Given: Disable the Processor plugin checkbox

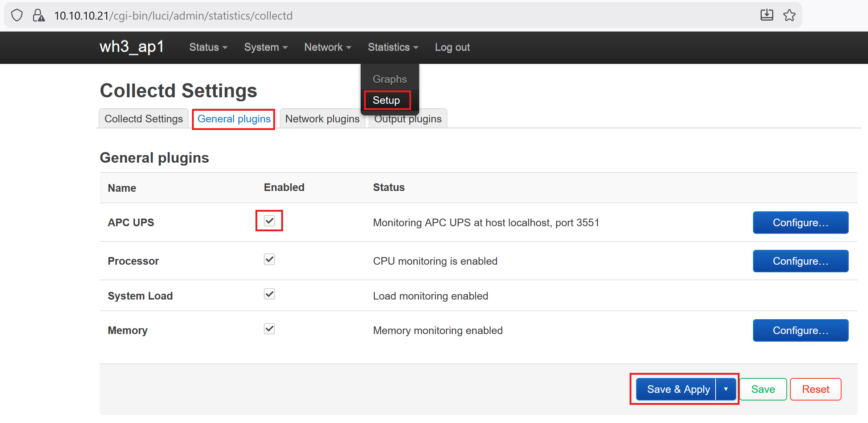Looking at the screenshot, I should click(x=269, y=259).
